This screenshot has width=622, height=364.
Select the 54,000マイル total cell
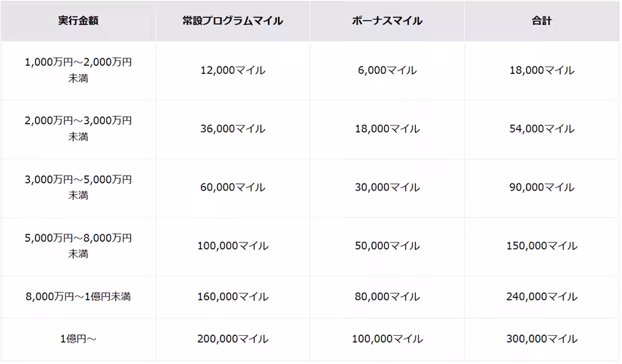click(541, 128)
